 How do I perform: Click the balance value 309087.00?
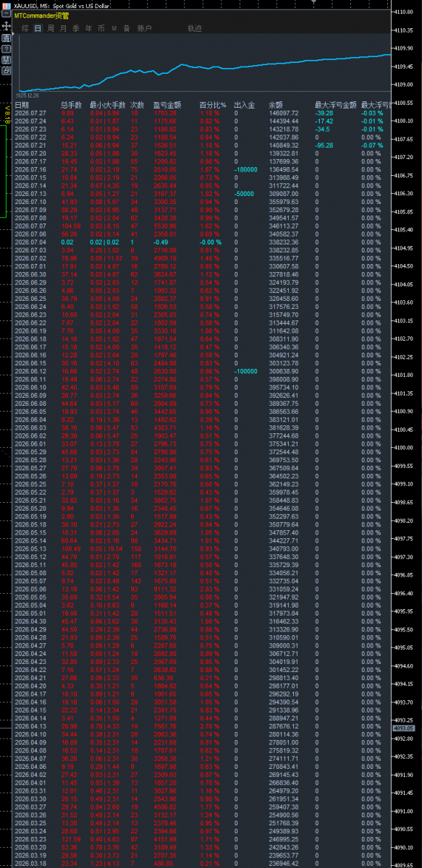[x=284, y=194]
